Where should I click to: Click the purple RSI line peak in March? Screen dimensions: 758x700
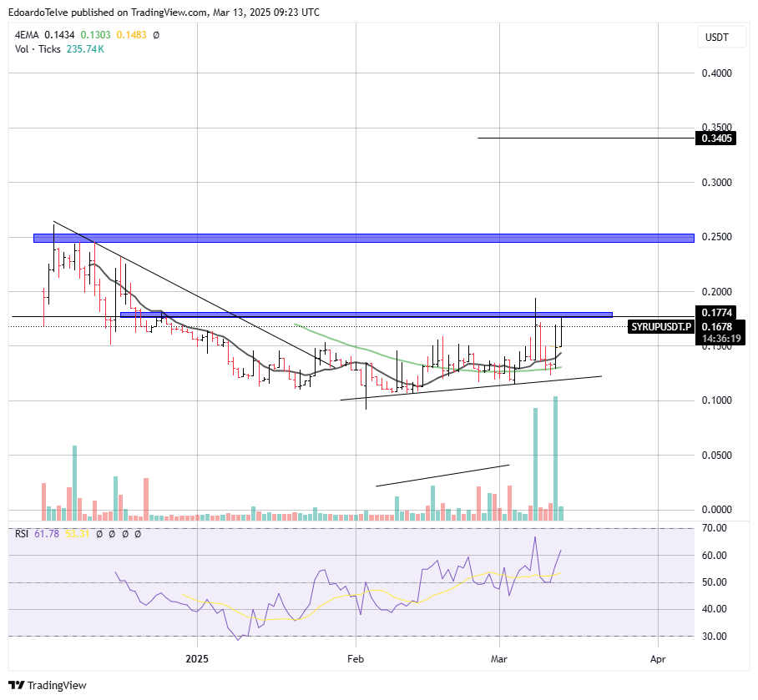point(535,537)
